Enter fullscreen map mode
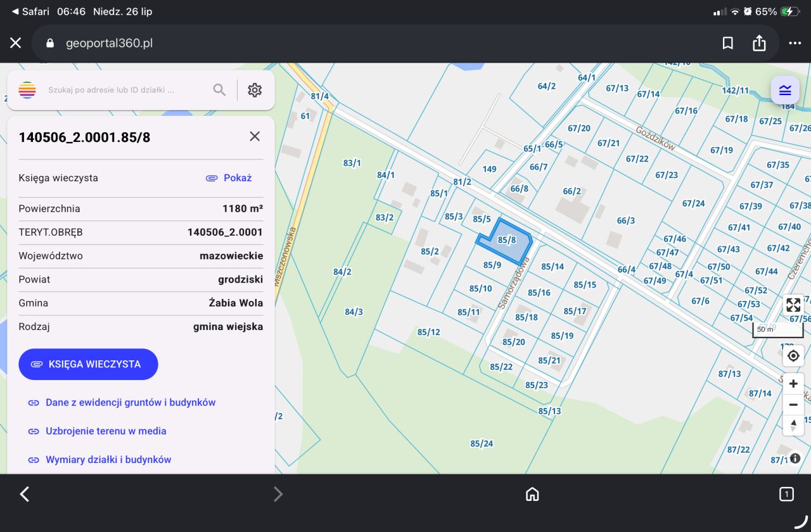 (x=793, y=305)
